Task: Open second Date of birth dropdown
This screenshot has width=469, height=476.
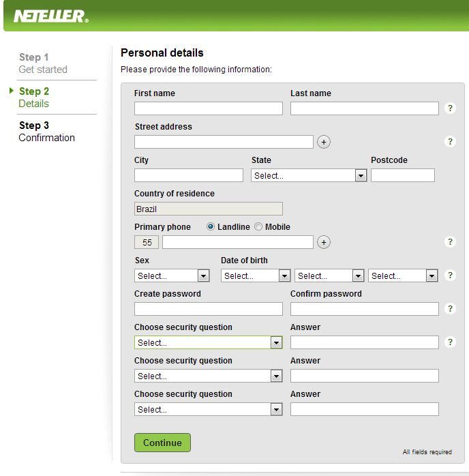Action: (x=329, y=276)
